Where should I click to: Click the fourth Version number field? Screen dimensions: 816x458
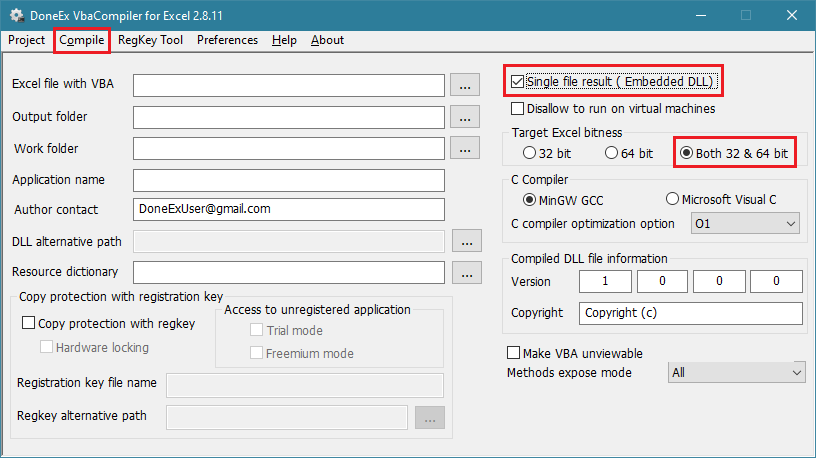(776, 282)
